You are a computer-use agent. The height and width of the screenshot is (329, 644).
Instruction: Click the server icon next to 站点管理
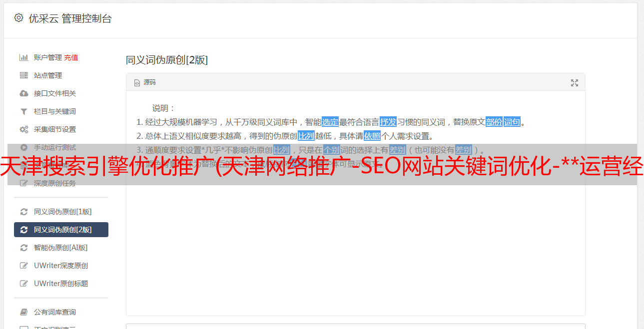tap(23, 75)
